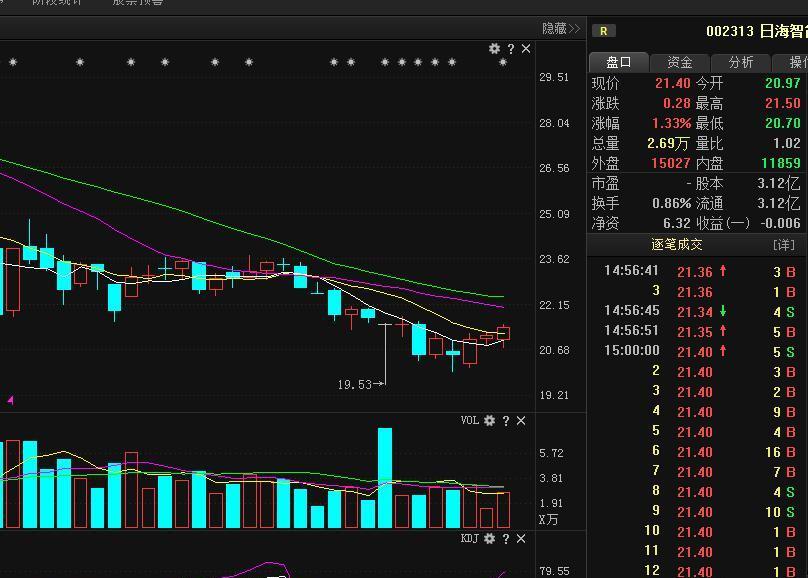Click the 25.09 price axis label
This screenshot has height=578, width=808.
(x=554, y=214)
